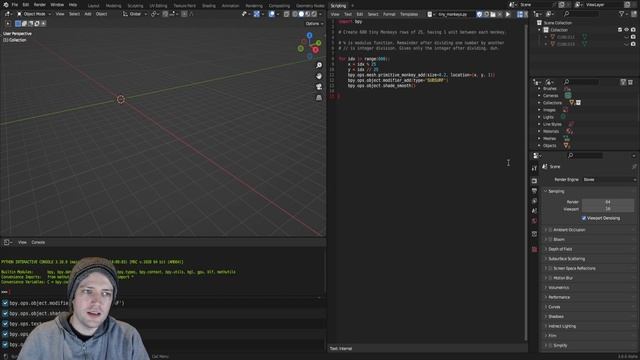Open the World properties tab
640x360 pixels.
click(x=534, y=221)
